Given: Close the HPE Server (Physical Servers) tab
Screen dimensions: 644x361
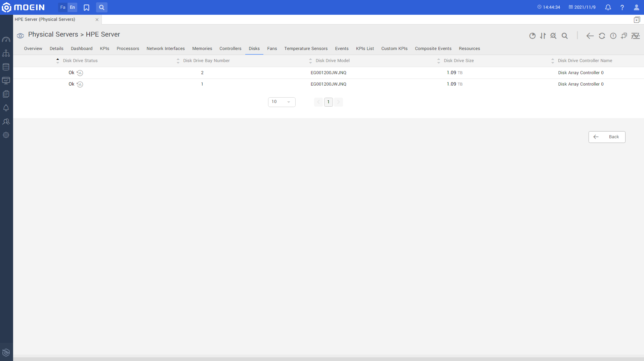Looking at the screenshot, I should (x=97, y=19).
